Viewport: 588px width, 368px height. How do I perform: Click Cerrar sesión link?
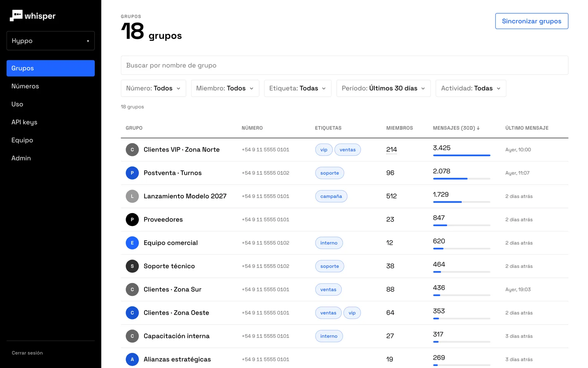tap(27, 353)
